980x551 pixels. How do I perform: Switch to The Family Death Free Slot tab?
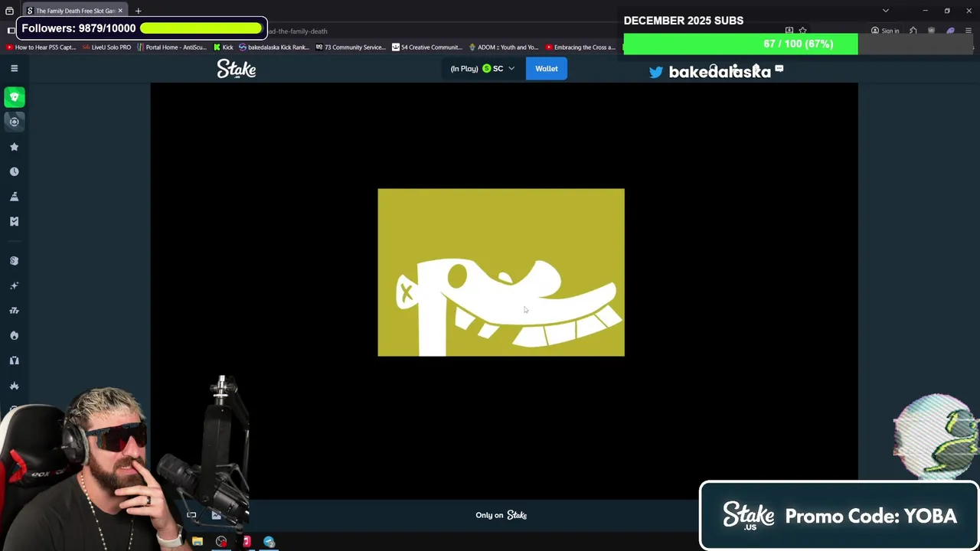(75, 11)
